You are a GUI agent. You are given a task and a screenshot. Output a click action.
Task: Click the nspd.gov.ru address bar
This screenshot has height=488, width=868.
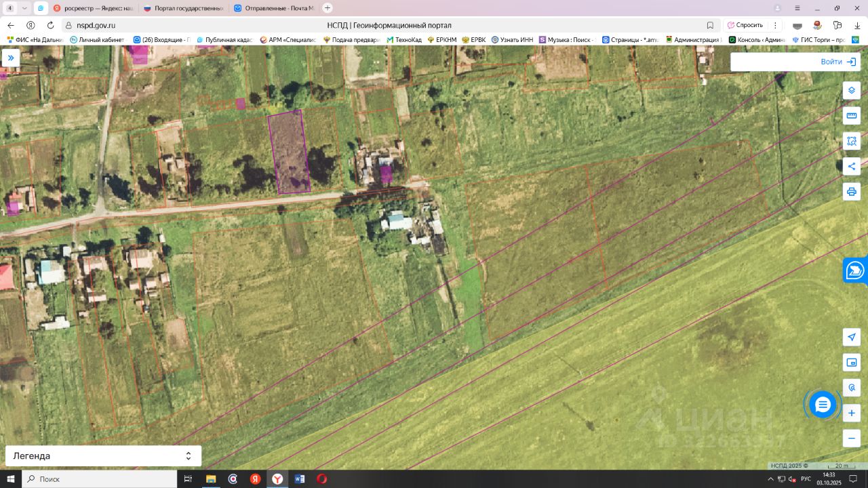coord(96,25)
